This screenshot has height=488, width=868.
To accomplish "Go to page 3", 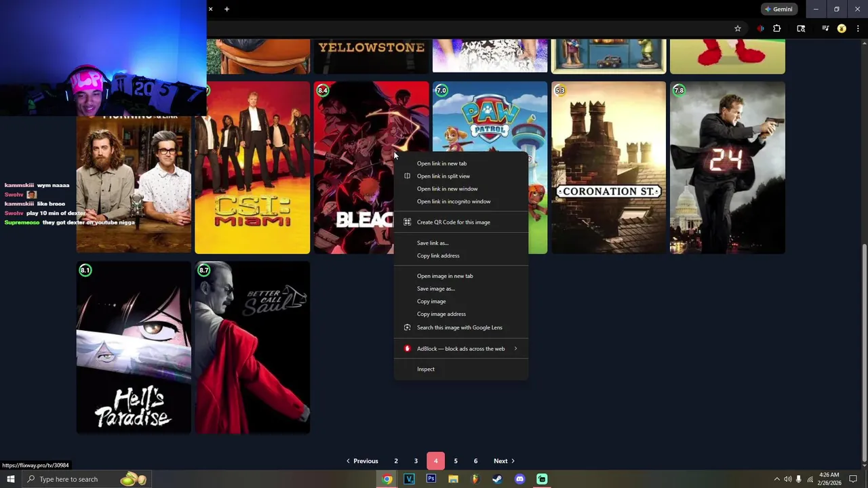I will click(416, 461).
